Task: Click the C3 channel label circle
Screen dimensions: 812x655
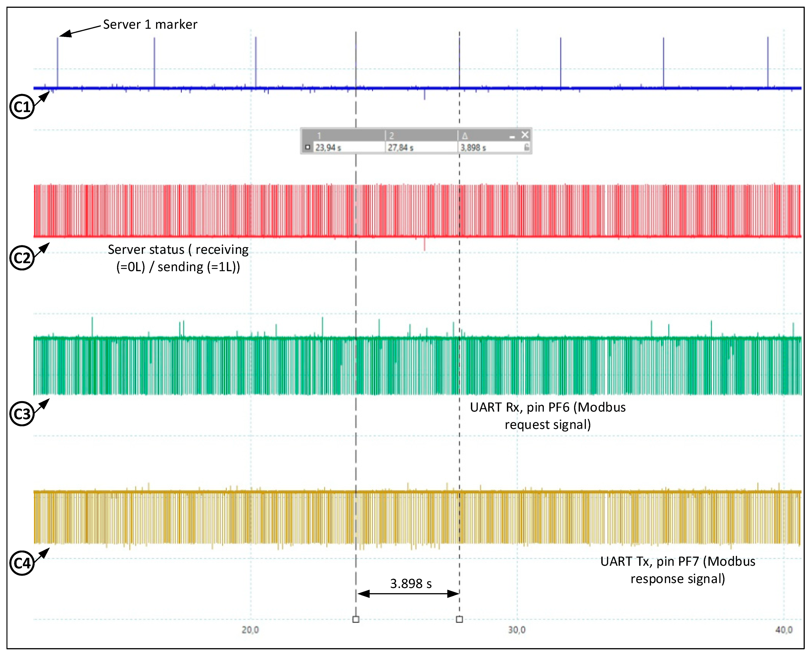Action: (x=22, y=414)
